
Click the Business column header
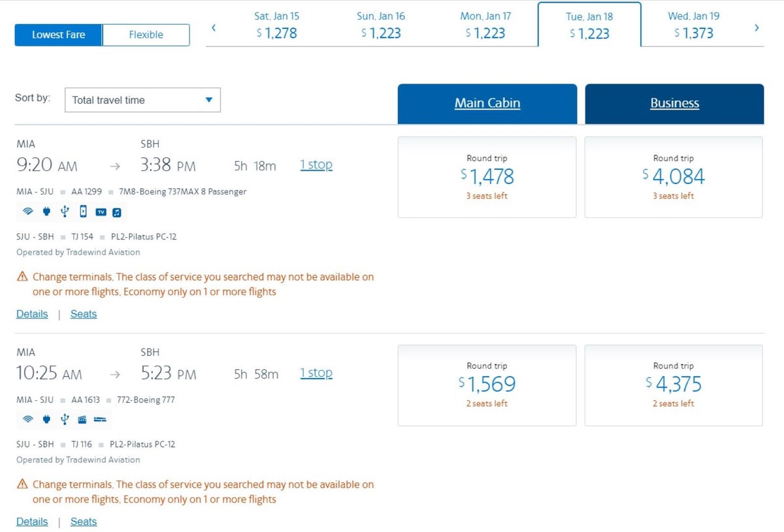tap(674, 103)
